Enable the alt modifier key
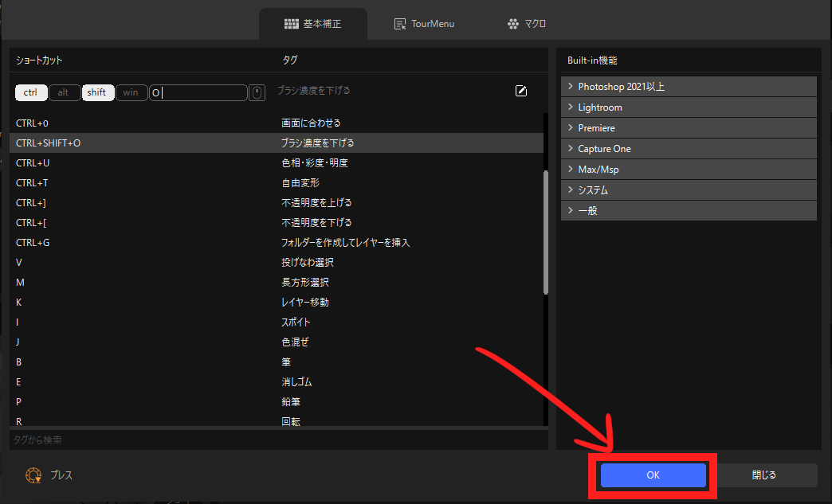 [x=64, y=93]
